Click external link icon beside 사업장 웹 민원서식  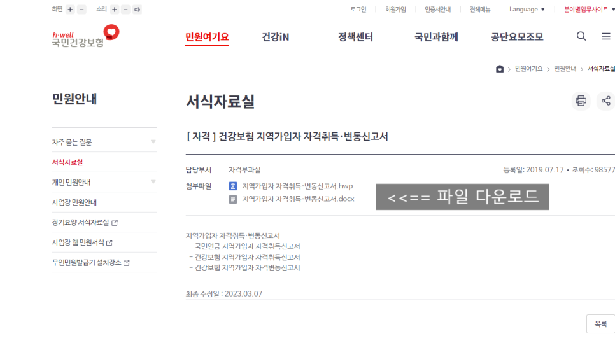(x=110, y=243)
